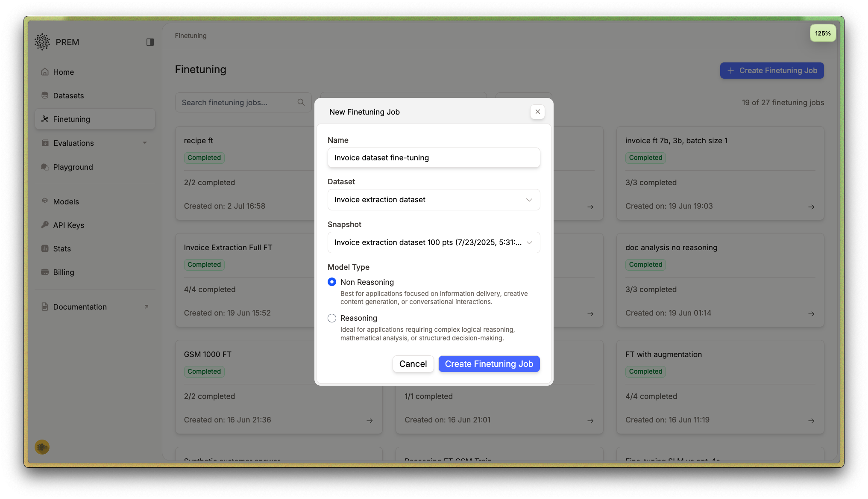Open the Documentation external link
868x499 pixels.
tap(79, 307)
